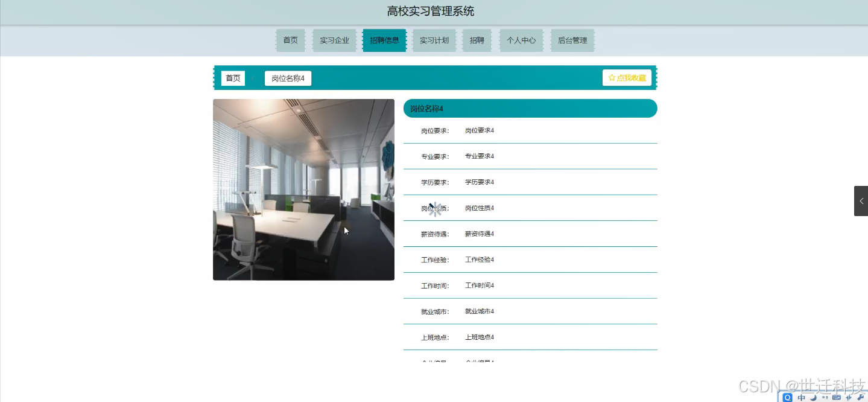868x402 pixels.
Task: Toggle Chinese/English with the 中 icon
Action: (801, 397)
